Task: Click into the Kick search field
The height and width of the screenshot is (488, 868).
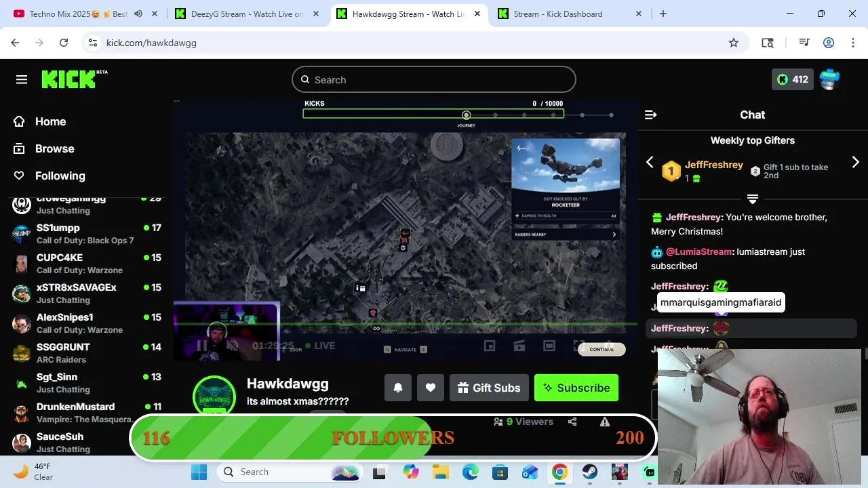Action: [434, 80]
